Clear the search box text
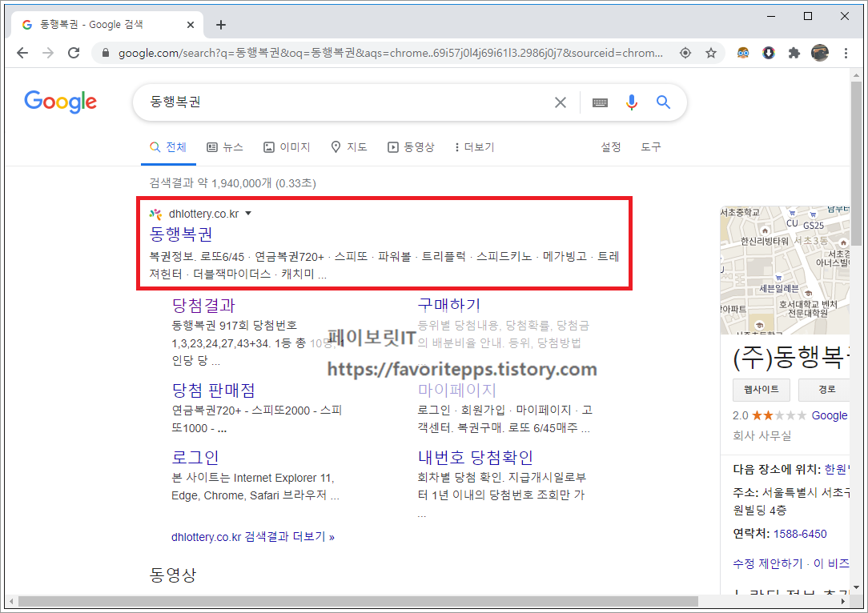868x613 pixels. [x=561, y=102]
